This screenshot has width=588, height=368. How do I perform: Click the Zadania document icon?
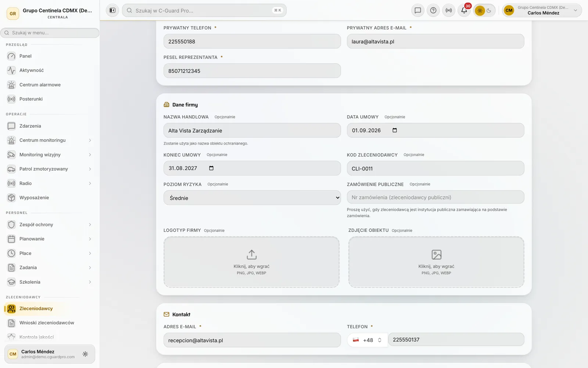coord(11,268)
